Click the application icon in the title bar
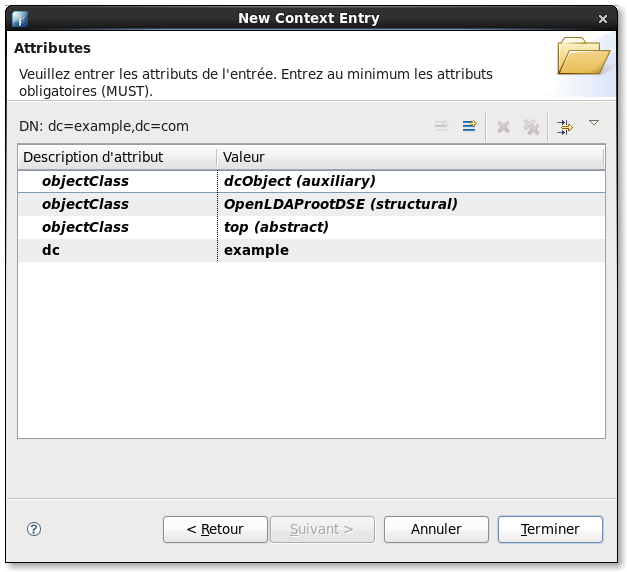This screenshot has height=572, width=627. coord(19,18)
